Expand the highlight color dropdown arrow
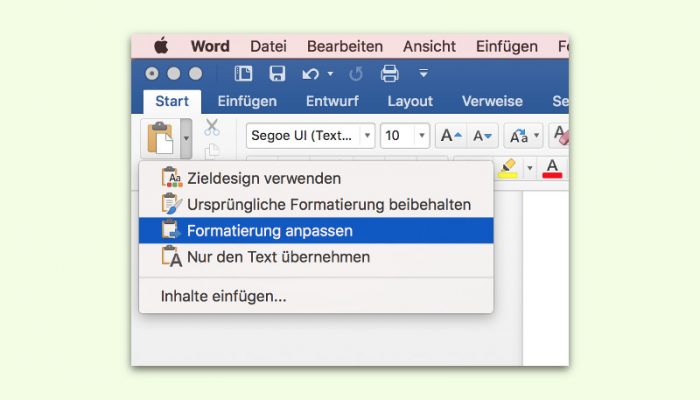Screen dimensions: 700x400 [530, 168]
